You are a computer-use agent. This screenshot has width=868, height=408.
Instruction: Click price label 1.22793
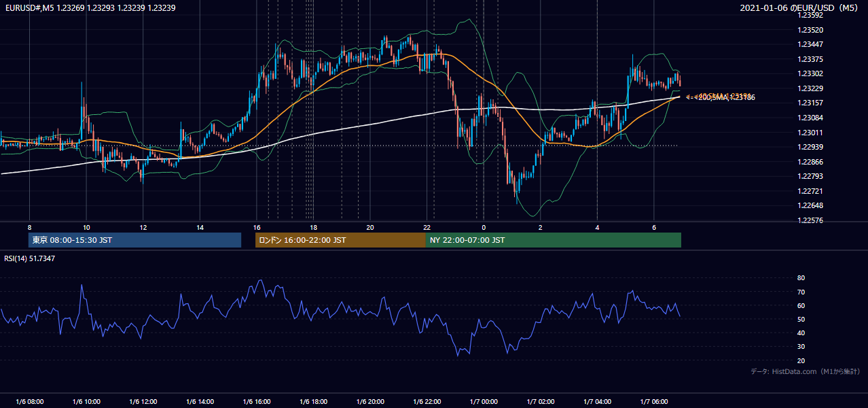point(810,177)
